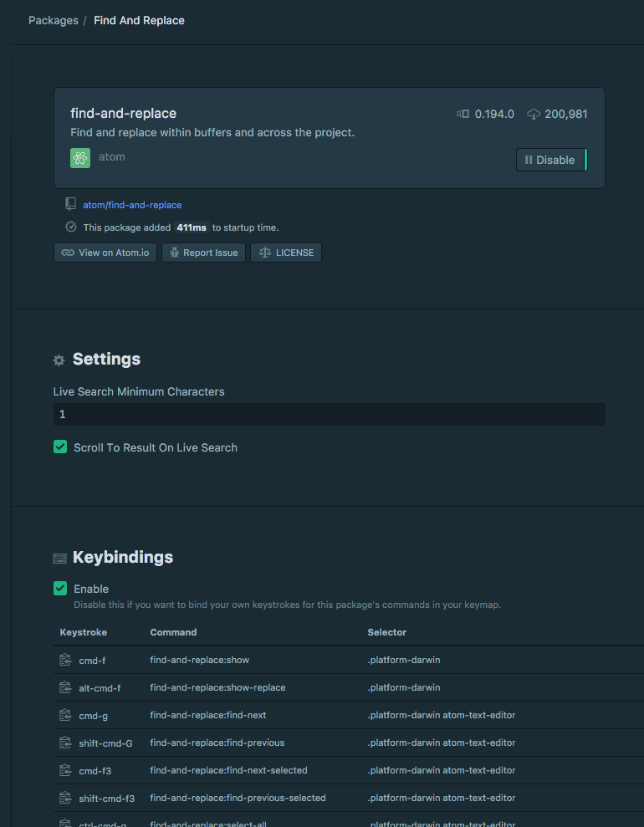Collapse the Settings section heading
This screenshot has width=644, height=827.
[106, 360]
